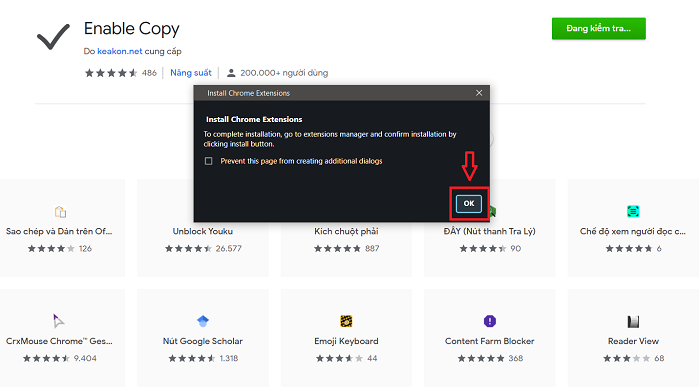Click the CrxMouse Chrome Gestures cursor icon
The height and width of the screenshot is (391, 700).
pos(58,321)
